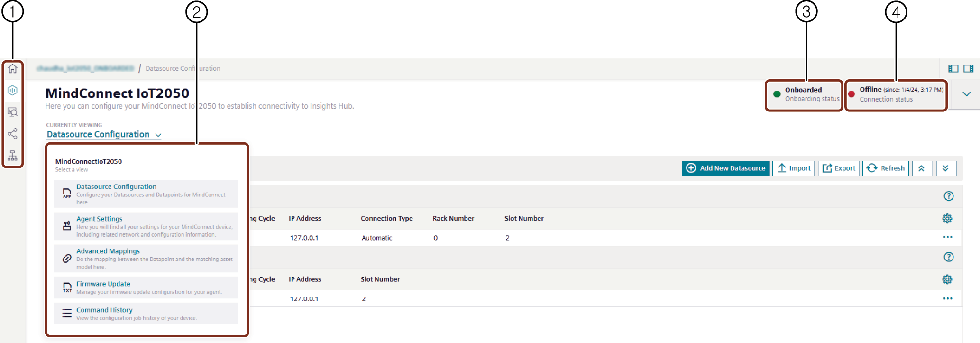
Task: Click the Rack Number column header
Action: click(453, 219)
